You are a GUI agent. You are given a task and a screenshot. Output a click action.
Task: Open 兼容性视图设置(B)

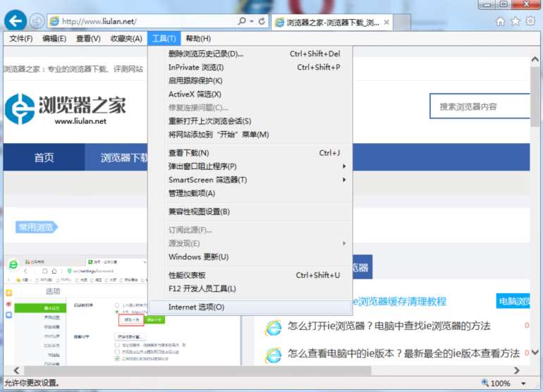tap(250, 212)
